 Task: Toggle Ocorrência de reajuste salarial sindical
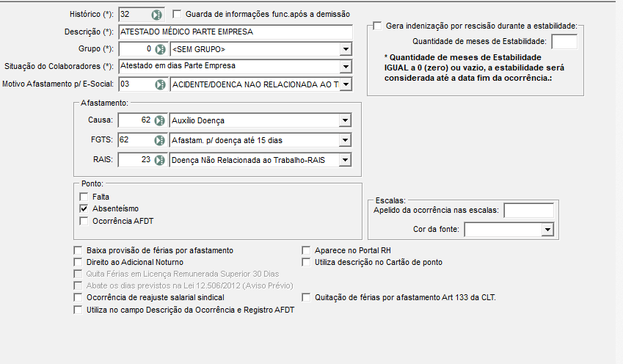[78, 297]
